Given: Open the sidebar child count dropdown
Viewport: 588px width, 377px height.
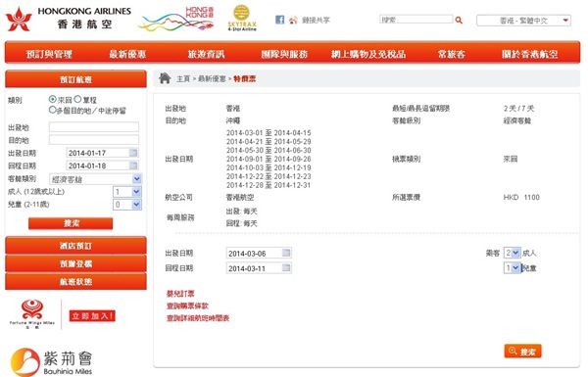Looking at the screenshot, I should pos(127,205).
